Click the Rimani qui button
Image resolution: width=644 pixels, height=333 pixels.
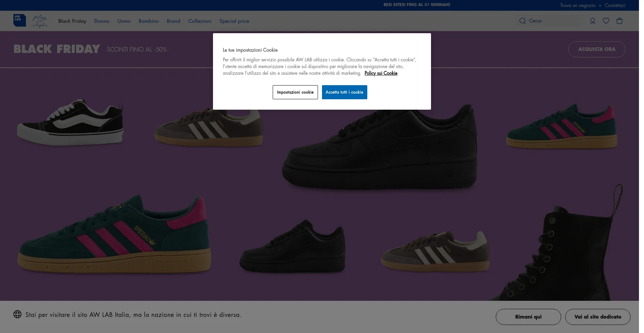pyautogui.click(x=528, y=317)
